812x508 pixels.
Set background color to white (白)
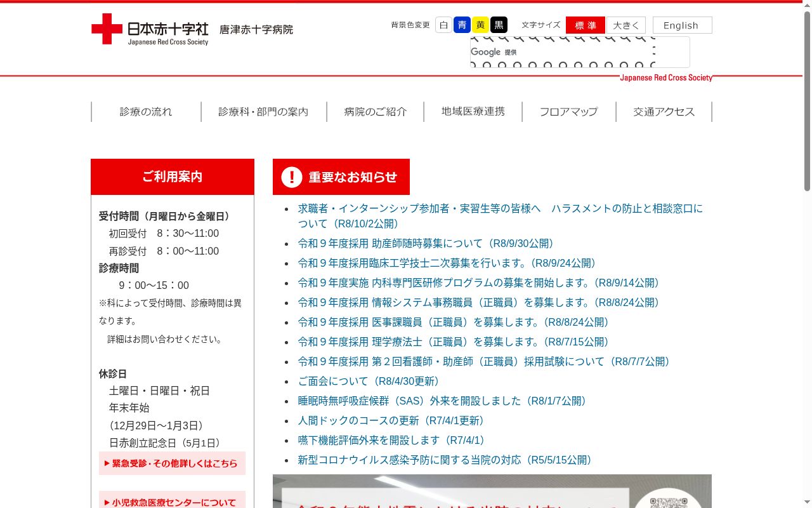443,25
